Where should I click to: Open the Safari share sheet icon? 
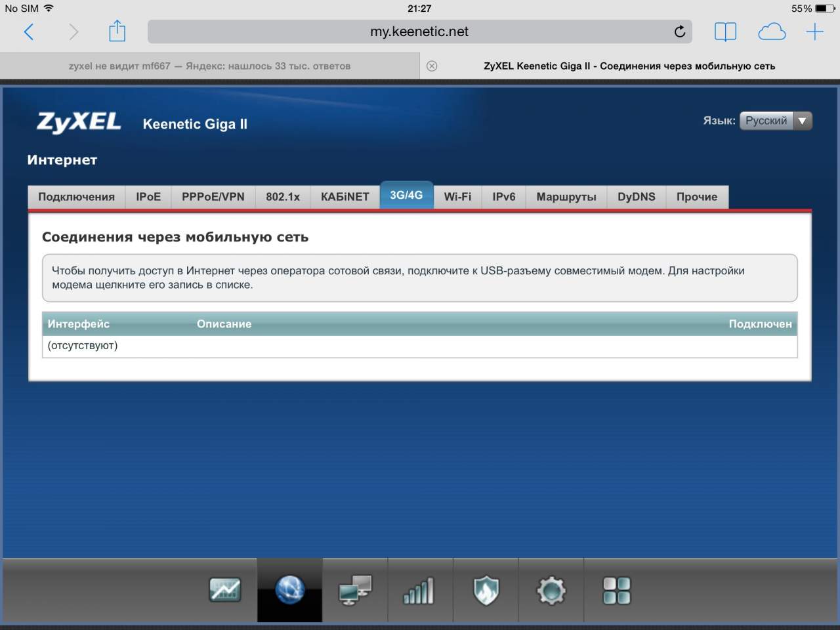coord(117,31)
